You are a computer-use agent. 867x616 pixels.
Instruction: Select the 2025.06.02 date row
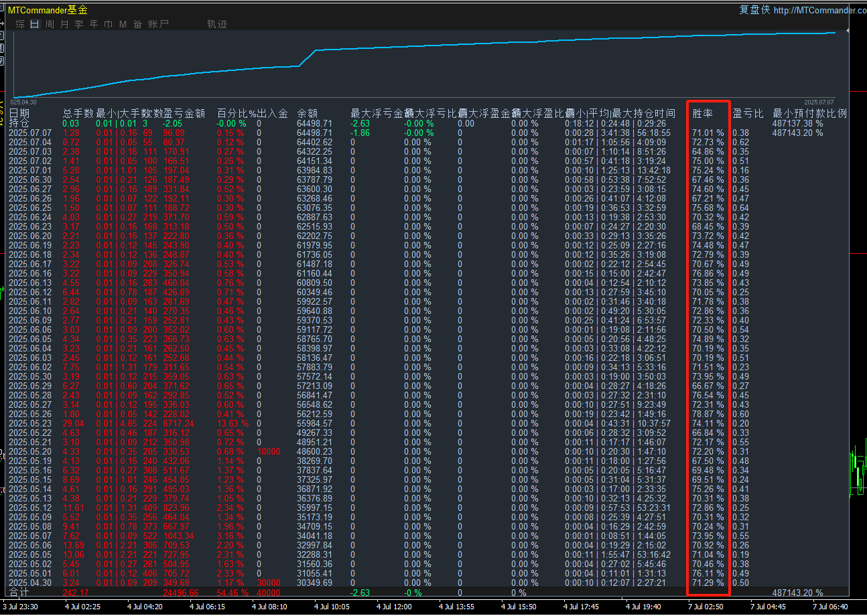[31, 367]
